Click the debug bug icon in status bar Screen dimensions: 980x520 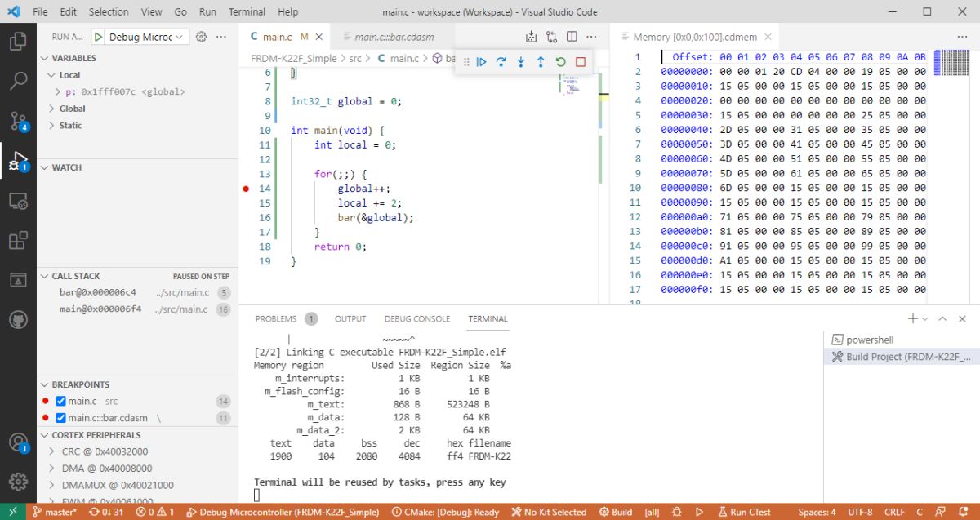[676, 512]
